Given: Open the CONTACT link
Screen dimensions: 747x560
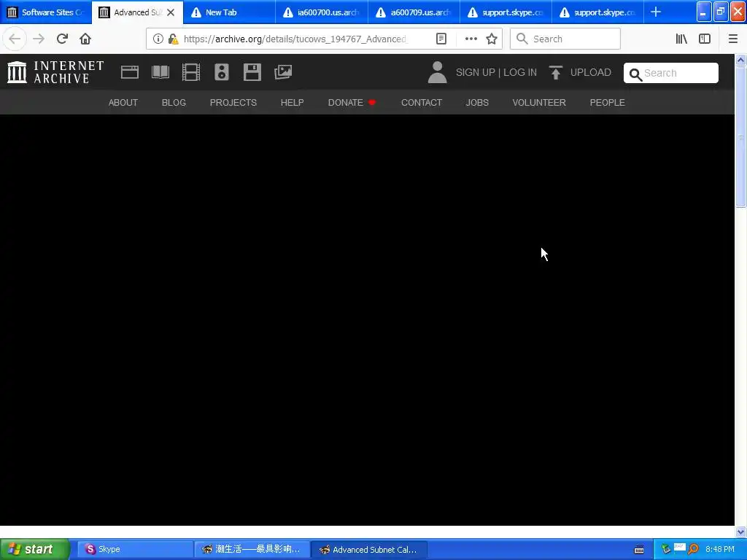Looking at the screenshot, I should [x=422, y=102].
